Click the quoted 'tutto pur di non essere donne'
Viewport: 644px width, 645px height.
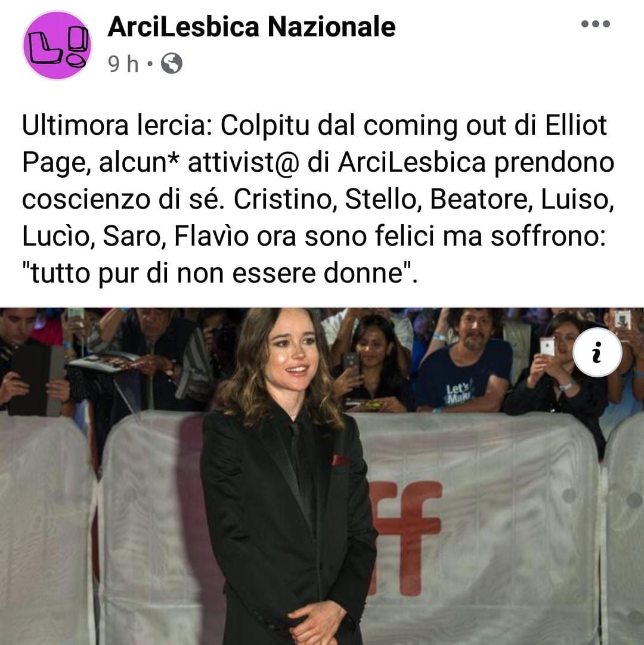pyautogui.click(x=220, y=273)
